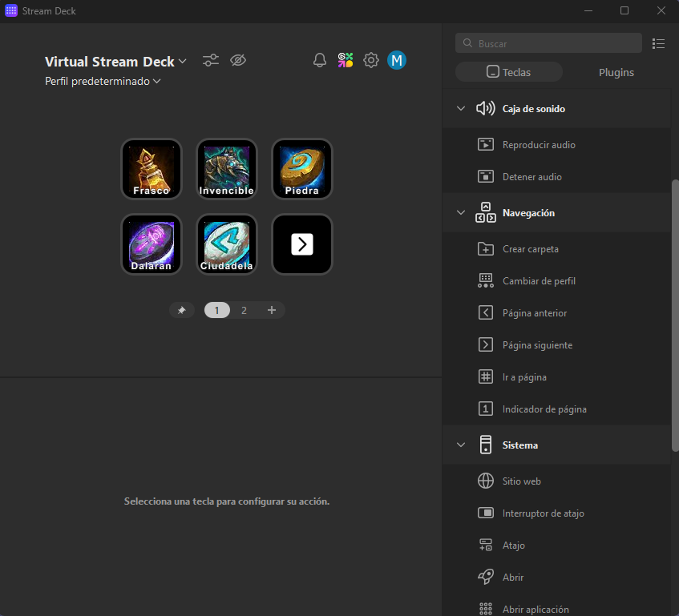Screen dimensions: 679x616
Task: Click the Cambiar de perfil label
Action: 539,281
